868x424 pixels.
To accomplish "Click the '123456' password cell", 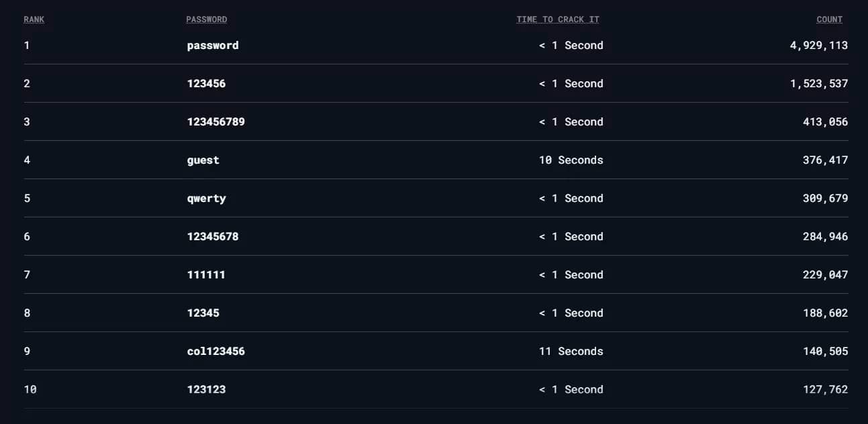I will pos(206,84).
